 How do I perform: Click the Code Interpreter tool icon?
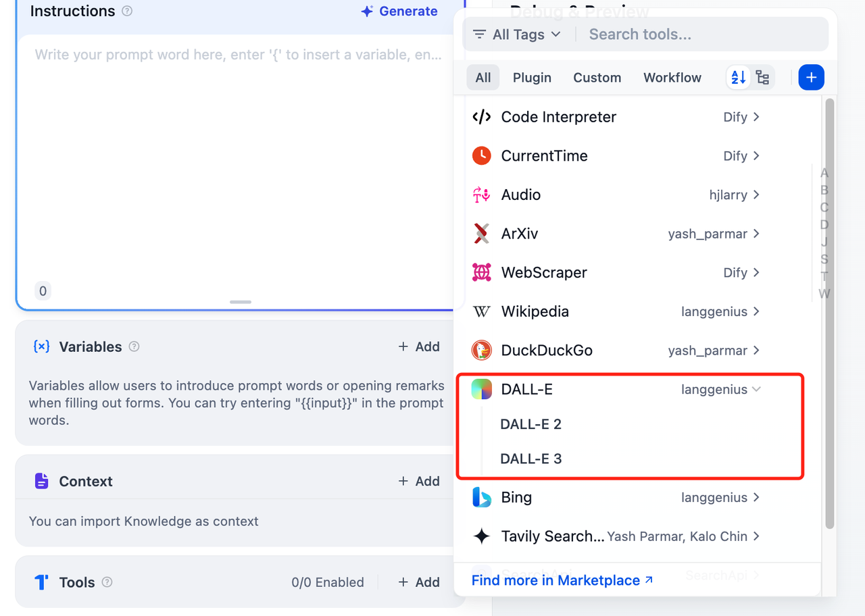pos(481,117)
